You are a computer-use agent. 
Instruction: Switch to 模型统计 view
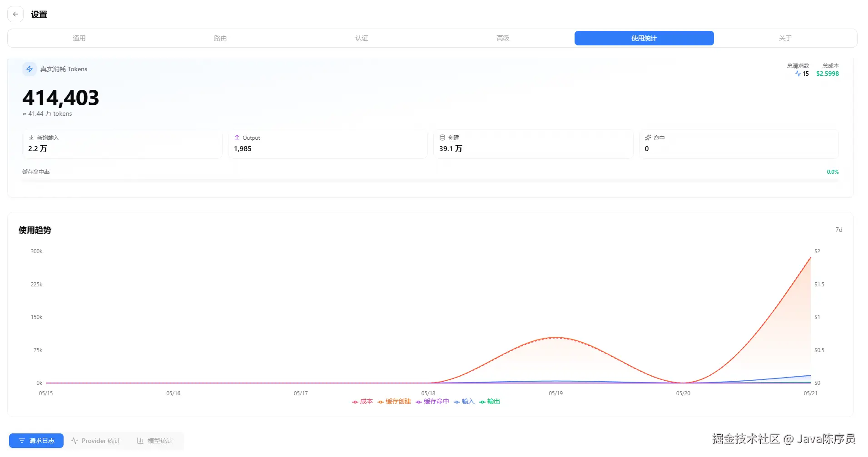155,441
